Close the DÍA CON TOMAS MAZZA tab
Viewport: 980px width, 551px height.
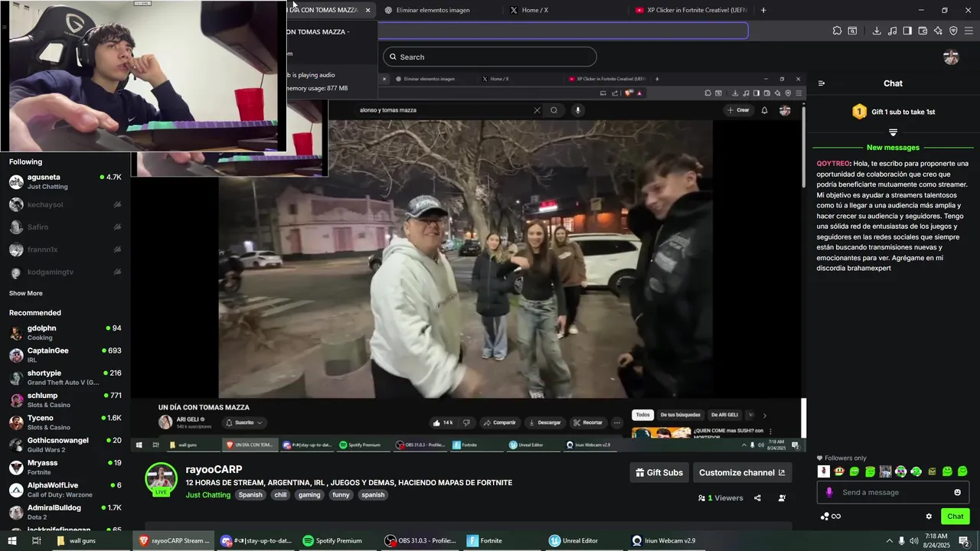tap(367, 10)
